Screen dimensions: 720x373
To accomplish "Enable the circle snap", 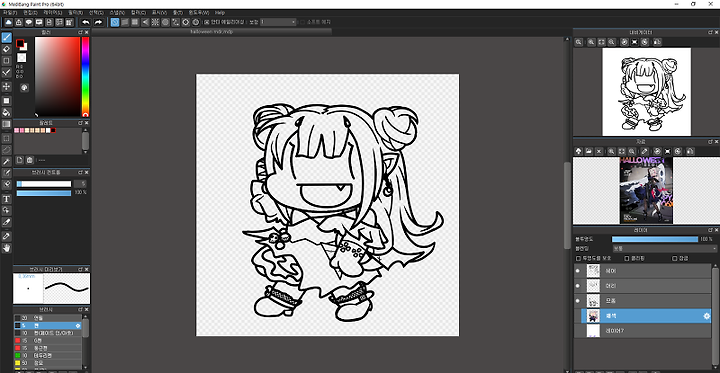I will tap(166, 22).
